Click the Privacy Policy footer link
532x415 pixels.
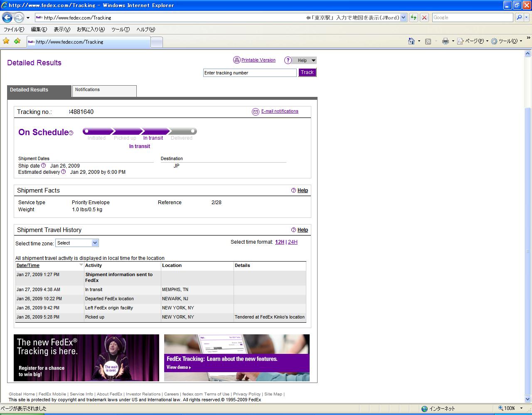pyautogui.click(x=247, y=394)
